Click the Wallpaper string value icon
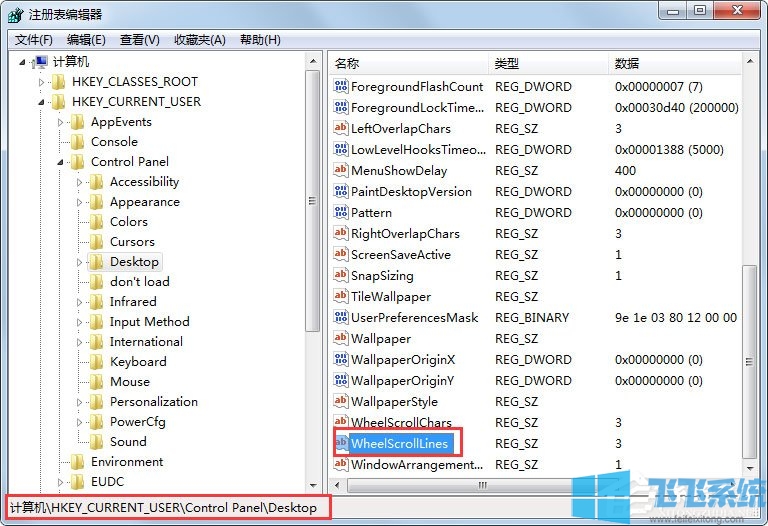Viewport: 768px width, 526px height. (341, 338)
